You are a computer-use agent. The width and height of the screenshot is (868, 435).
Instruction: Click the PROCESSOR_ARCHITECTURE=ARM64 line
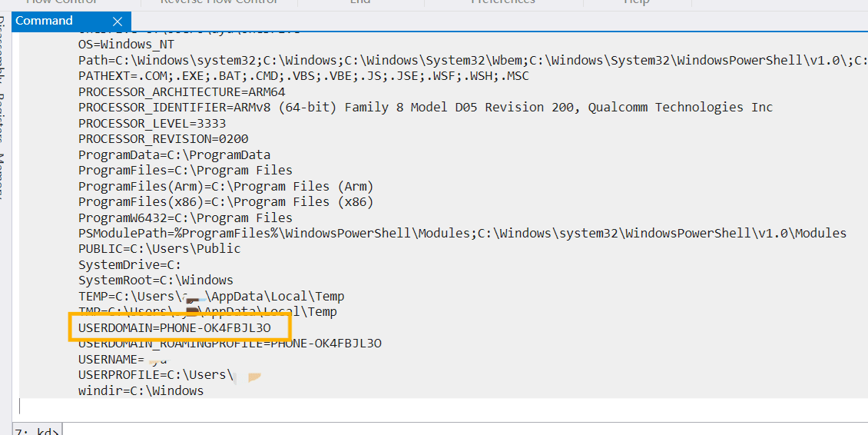181,92
